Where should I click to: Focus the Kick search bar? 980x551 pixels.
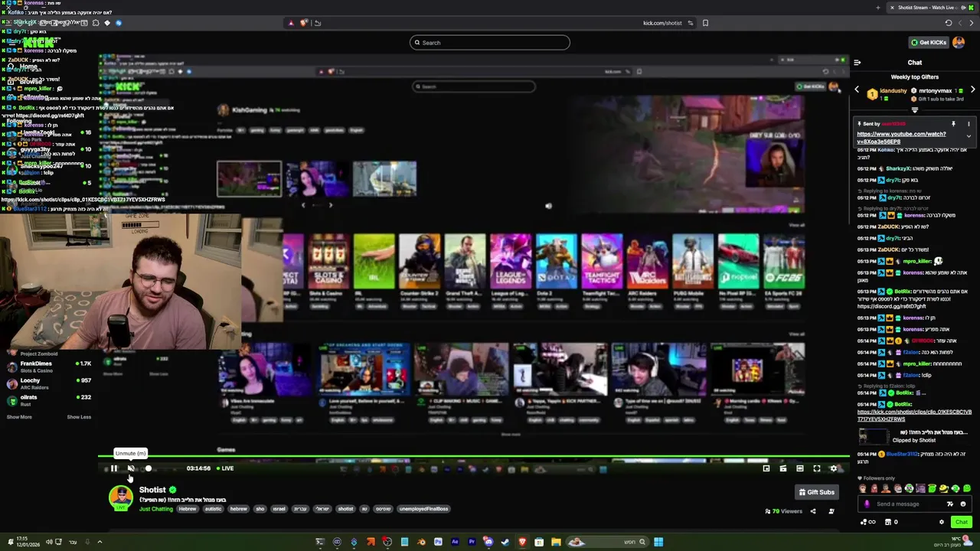(x=490, y=43)
